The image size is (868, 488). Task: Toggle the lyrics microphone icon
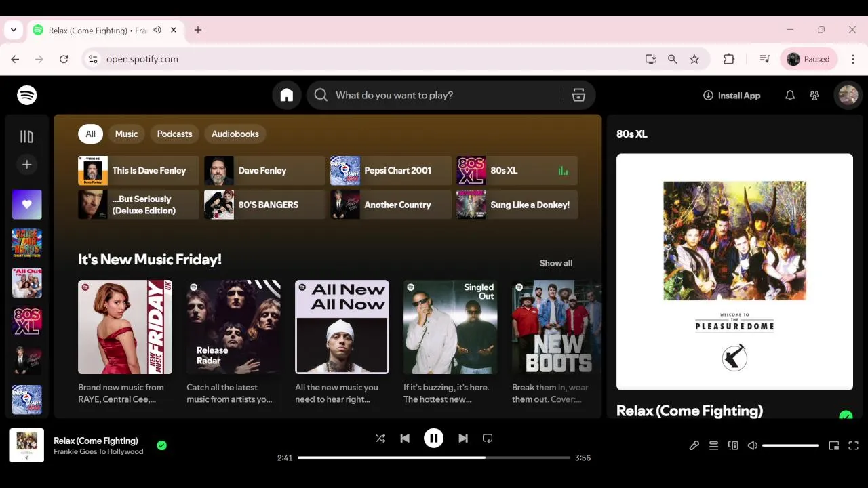[x=694, y=445]
